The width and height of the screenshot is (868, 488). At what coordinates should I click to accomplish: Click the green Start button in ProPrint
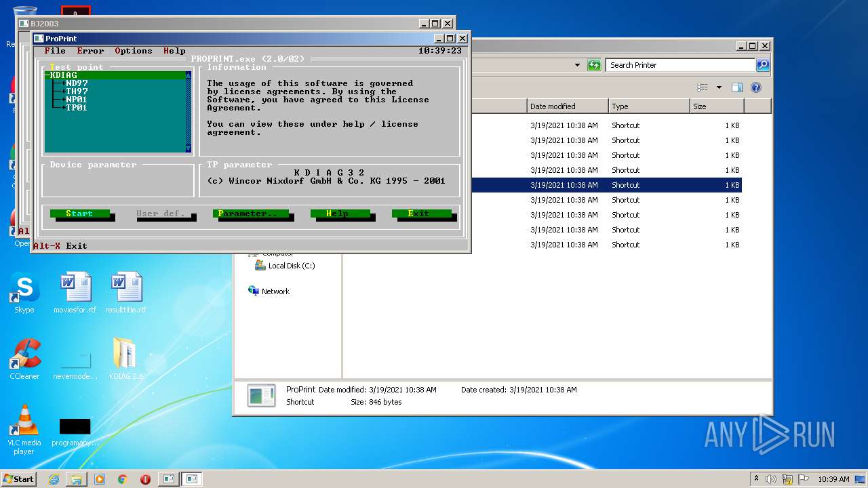(x=79, y=213)
